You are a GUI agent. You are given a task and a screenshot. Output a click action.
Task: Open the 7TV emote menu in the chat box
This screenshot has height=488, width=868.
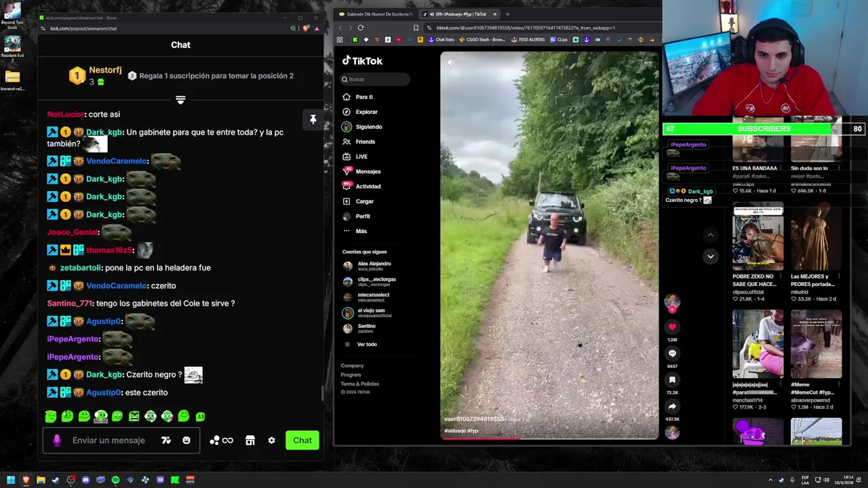(x=166, y=441)
